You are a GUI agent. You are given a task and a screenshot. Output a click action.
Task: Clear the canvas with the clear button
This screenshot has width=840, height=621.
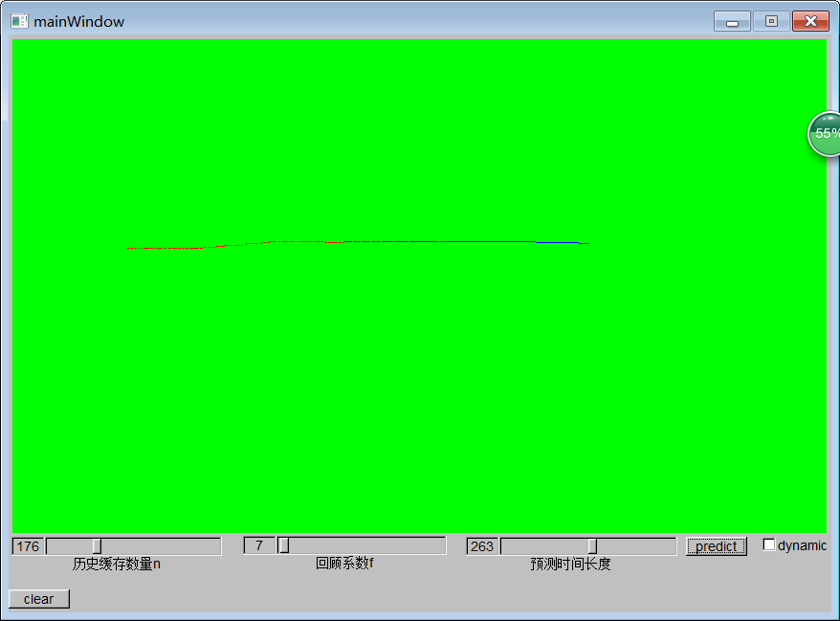click(39, 599)
